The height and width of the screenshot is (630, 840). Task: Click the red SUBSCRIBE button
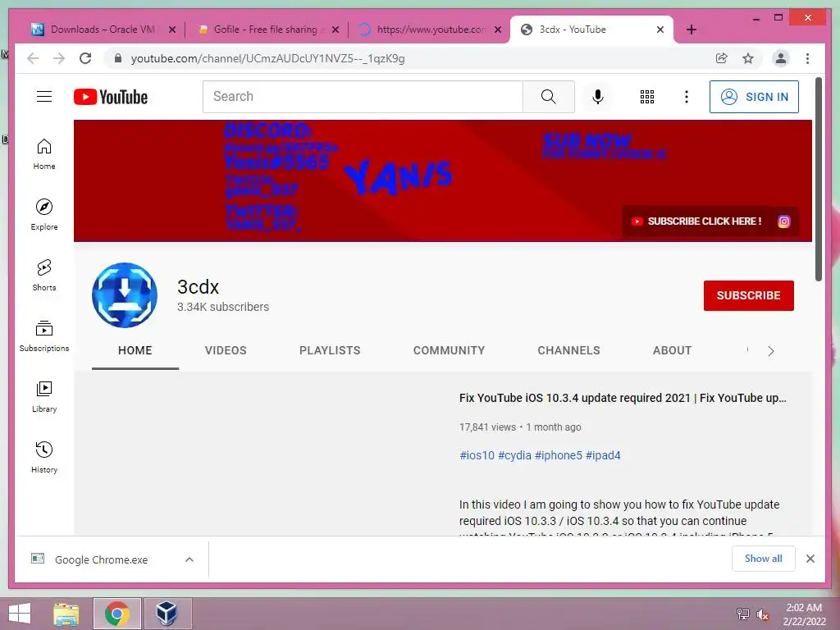pyautogui.click(x=748, y=295)
